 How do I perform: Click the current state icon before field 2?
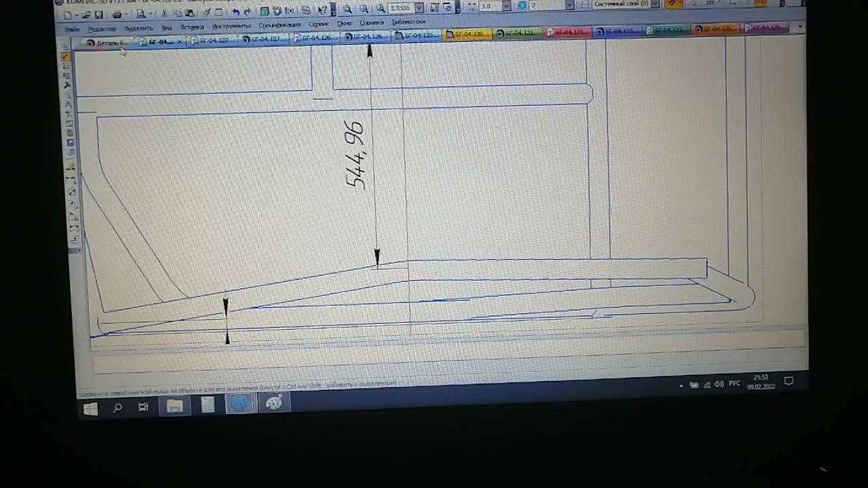521,5
